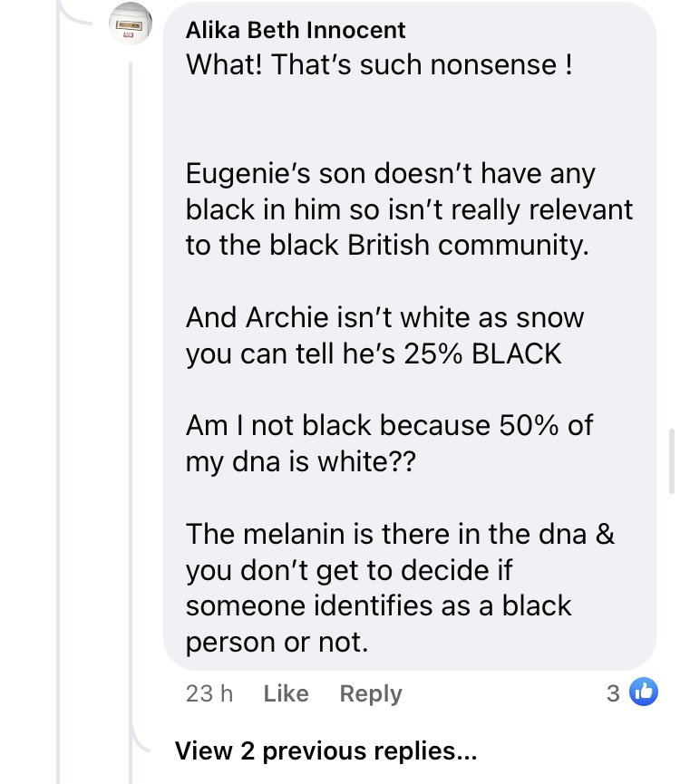The height and width of the screenshot is (784, 680).
Task: Tap the line 'What! That's such nonsense !'
Action: pyautogui.click(x=379, y=65)
